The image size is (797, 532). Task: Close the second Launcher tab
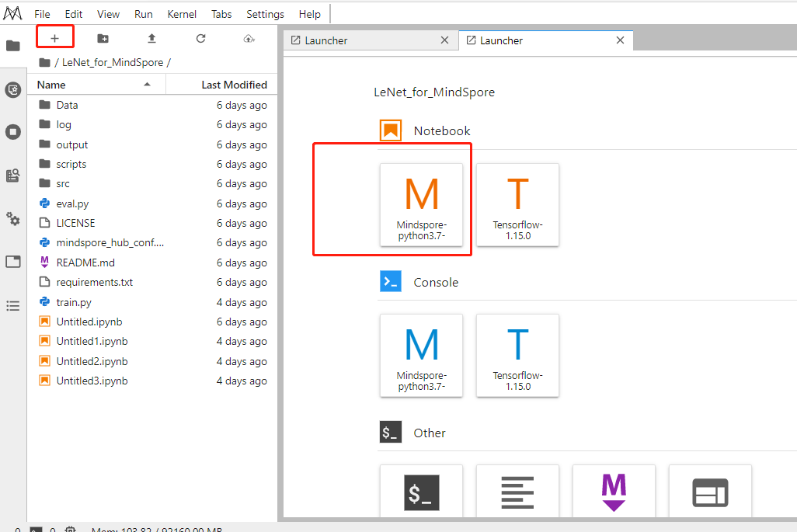(x=620, y=40)
